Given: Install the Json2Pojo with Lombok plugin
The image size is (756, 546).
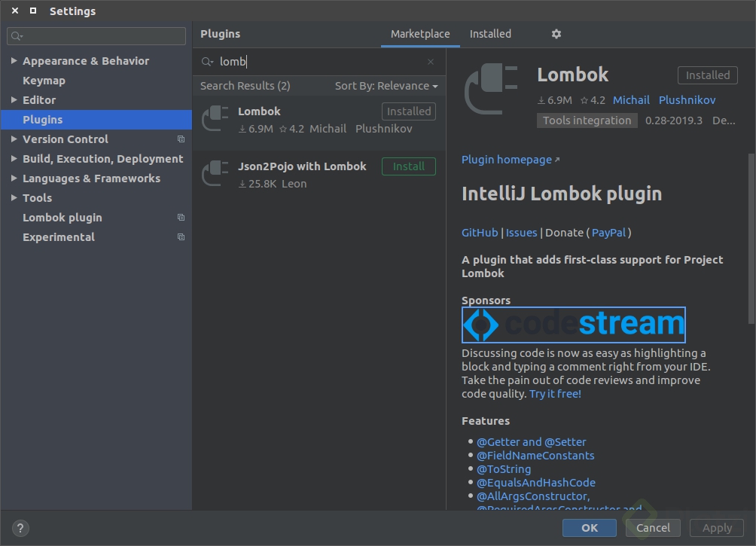Looking at the screenshot, I should (x=409, y=166).
